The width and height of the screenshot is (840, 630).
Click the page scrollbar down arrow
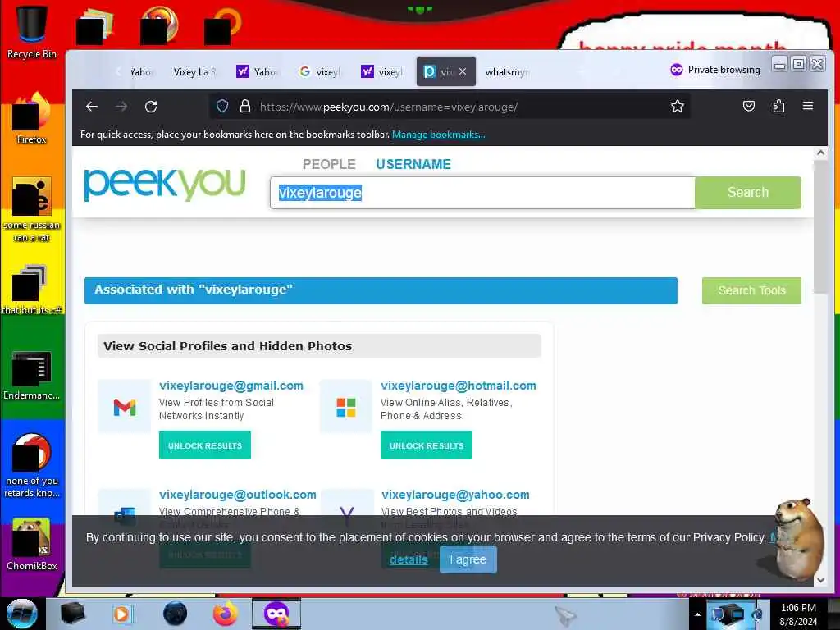coord(820,580)
